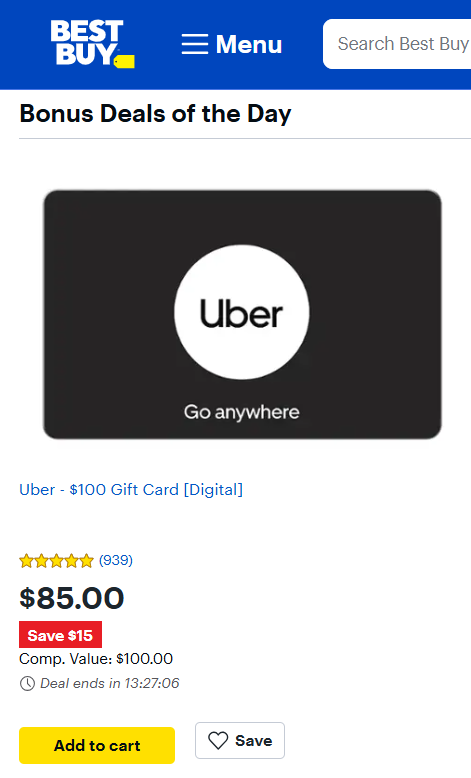Click the five-star rating icons

pos(56,561)
